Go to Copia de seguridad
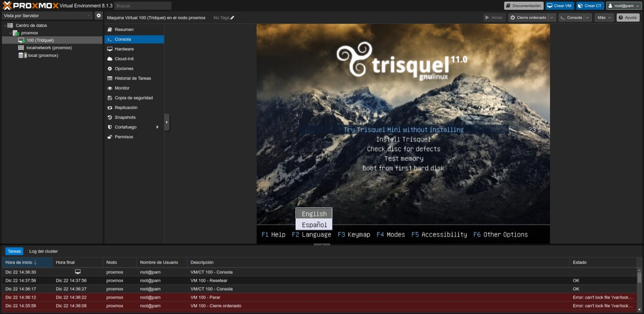This screenshot has height=314, width=644. (x=134, y=98)
